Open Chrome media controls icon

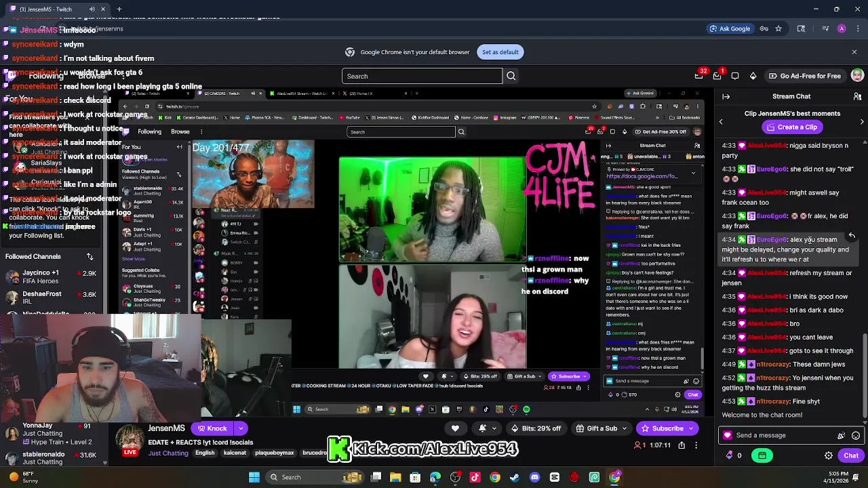825,28
